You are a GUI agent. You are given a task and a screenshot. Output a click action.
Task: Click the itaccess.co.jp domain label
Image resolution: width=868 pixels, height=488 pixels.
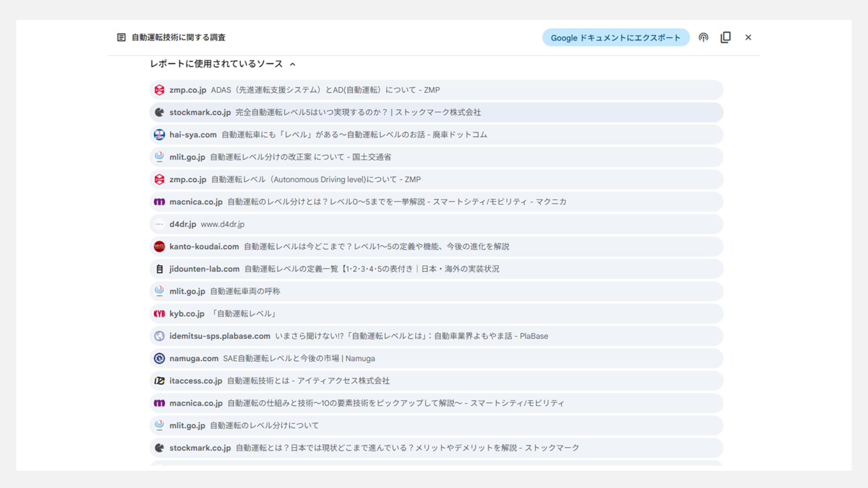coord(196,381)
